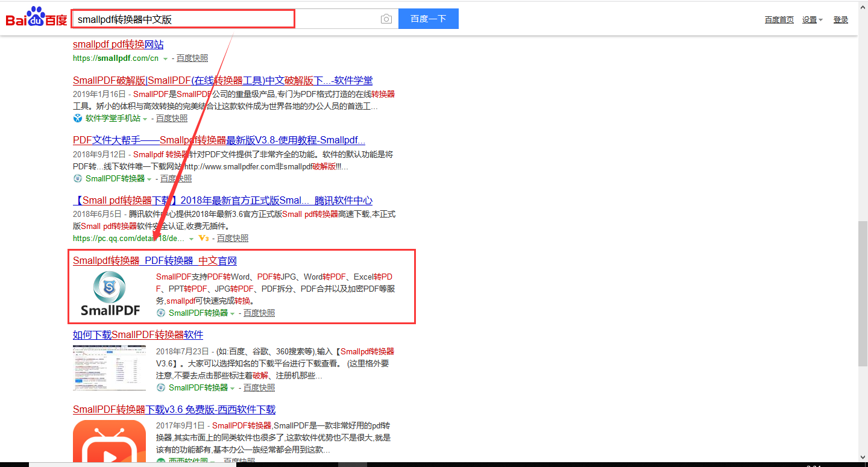Click SmallPDF转换器 source in 如何下载 result

point(198,388)
